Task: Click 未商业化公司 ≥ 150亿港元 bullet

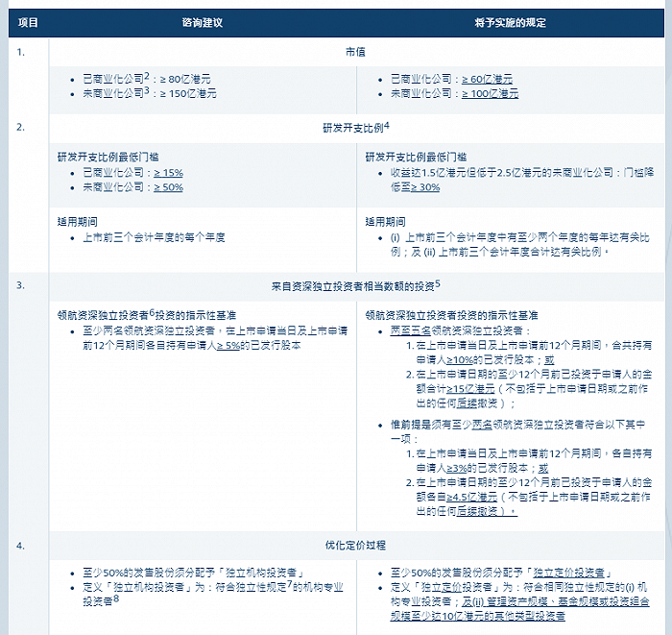Action: [150, 93]
